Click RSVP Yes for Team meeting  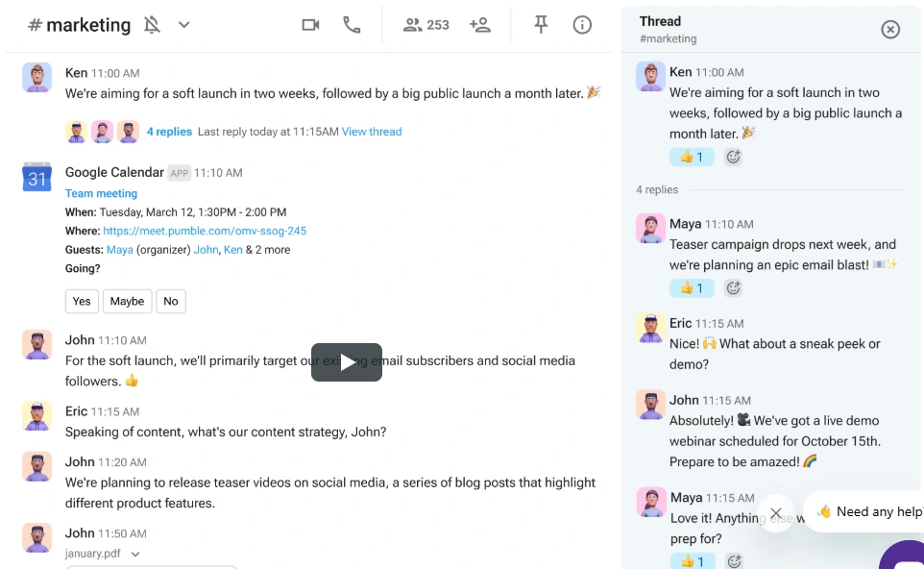click(82, 301)
